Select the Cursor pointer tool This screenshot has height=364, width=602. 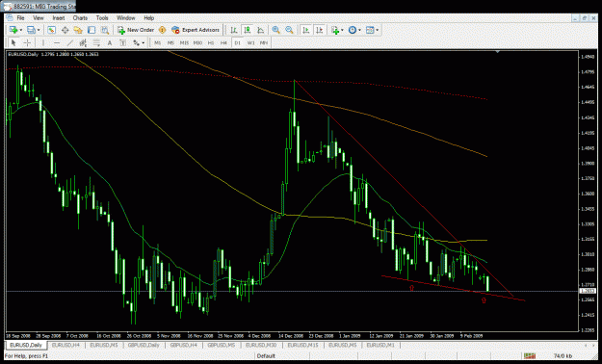click(x=13, y=42)
